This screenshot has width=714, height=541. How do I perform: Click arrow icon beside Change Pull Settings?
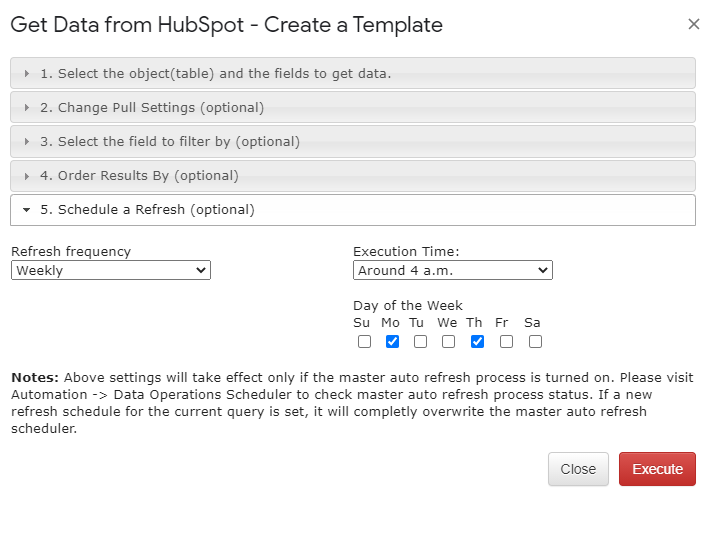coord(27,107)
